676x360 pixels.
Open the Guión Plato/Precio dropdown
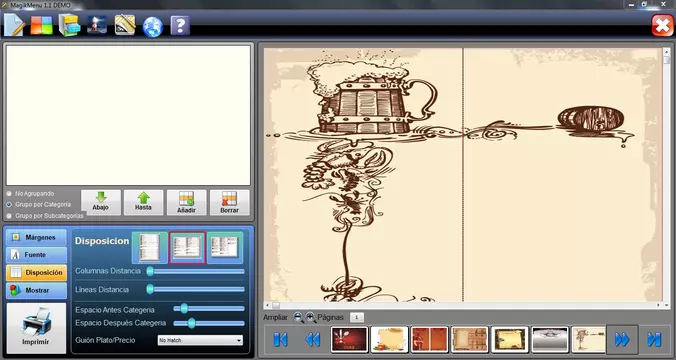(x=200, y=340)
